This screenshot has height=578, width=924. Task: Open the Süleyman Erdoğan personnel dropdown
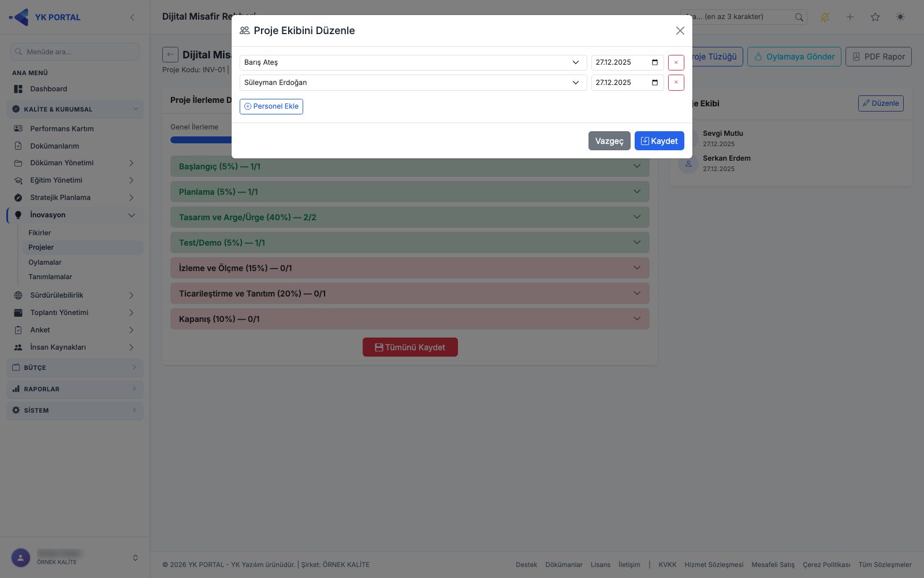point(413,83)
